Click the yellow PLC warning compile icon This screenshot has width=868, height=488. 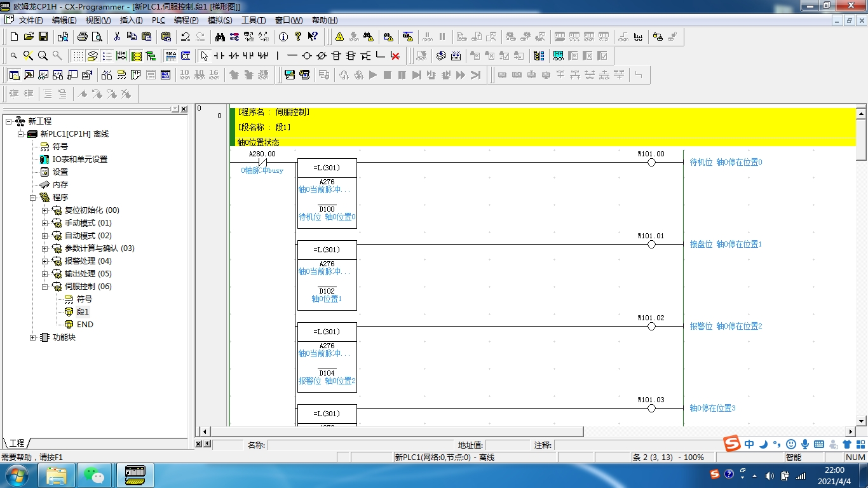(x=339, y=37)
